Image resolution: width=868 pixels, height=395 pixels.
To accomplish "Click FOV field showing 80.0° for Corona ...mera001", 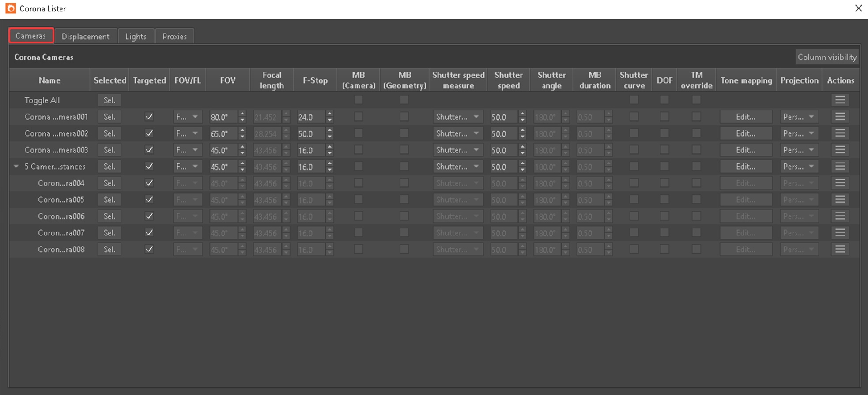I will [223, 117].
